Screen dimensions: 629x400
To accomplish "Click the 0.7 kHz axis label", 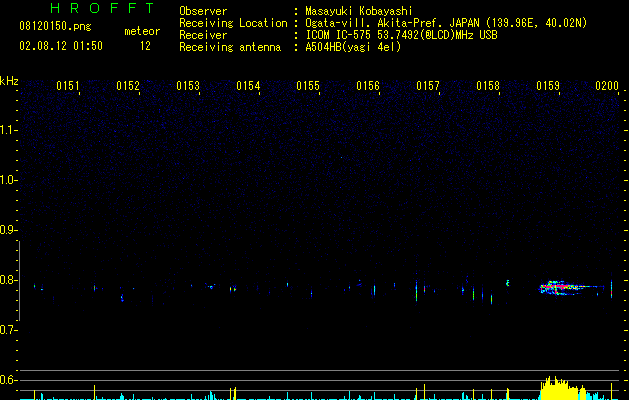I will 8,330.
